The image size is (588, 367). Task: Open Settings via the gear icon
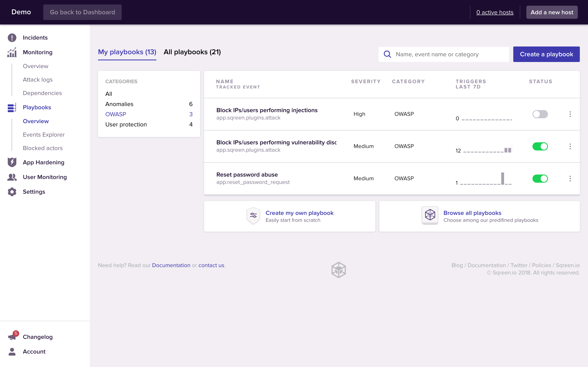pyautogui.click(x=12, y=192)
